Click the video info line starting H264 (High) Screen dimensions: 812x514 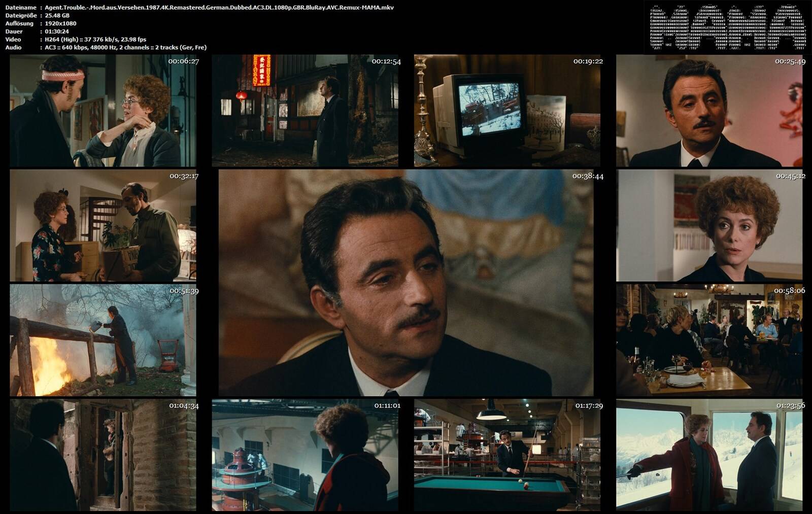tap(95, 40)
